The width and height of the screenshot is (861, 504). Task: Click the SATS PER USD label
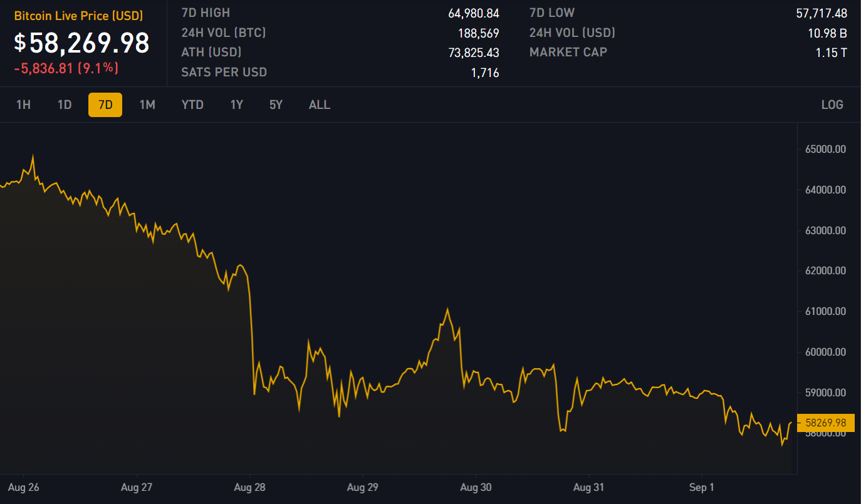[x=224, y=72]
